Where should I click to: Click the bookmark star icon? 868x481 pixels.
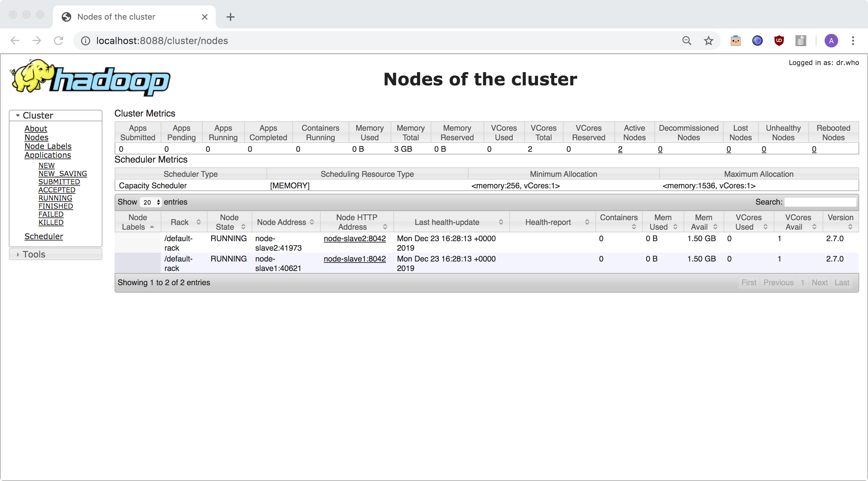707,40
